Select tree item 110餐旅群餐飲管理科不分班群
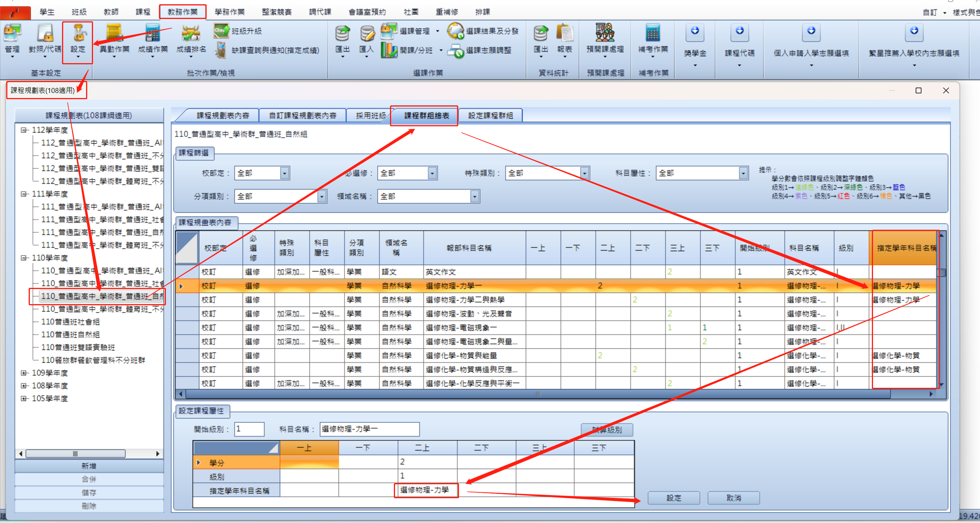 (93, 360)
